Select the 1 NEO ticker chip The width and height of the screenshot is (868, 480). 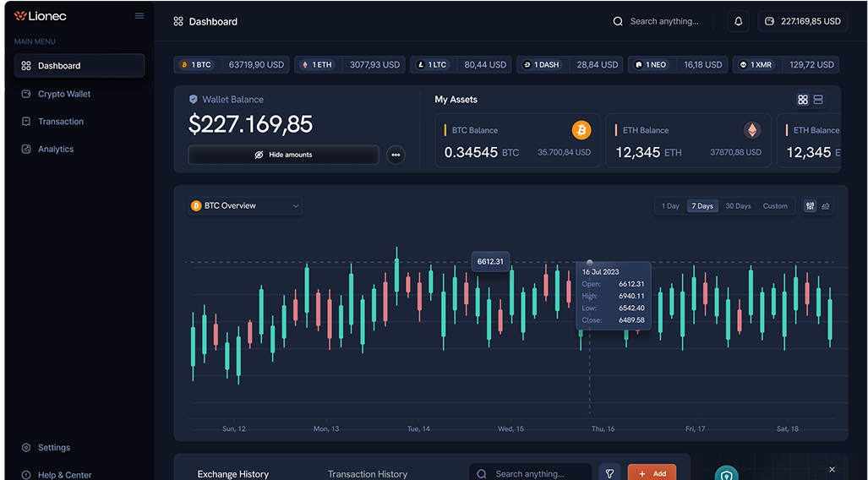point(678,65)
